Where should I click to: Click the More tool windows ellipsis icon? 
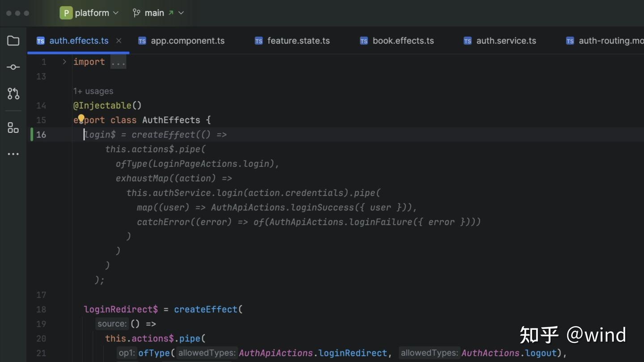coord(13,154)
